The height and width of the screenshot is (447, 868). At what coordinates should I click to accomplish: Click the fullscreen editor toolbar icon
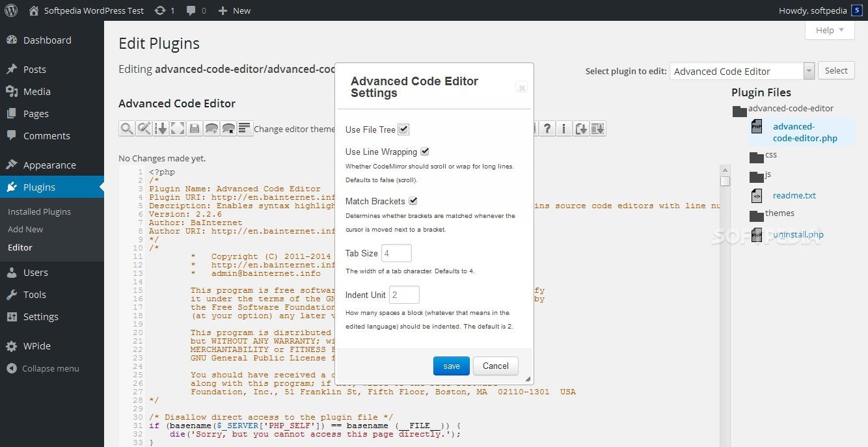tap(178, 129)
